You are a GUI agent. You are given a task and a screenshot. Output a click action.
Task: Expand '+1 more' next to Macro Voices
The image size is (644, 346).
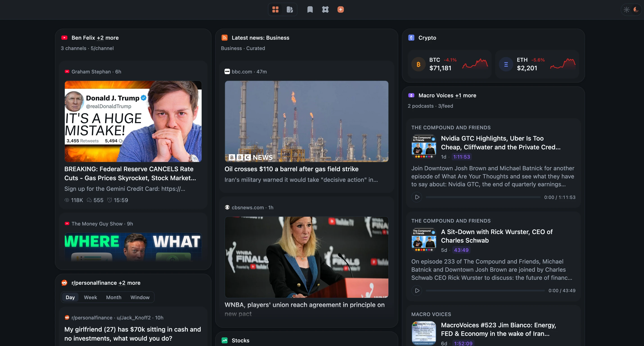458,96
